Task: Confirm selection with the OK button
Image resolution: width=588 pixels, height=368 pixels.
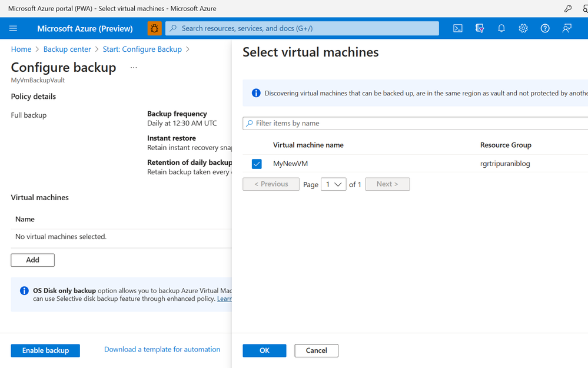Action: coord(264,350)
